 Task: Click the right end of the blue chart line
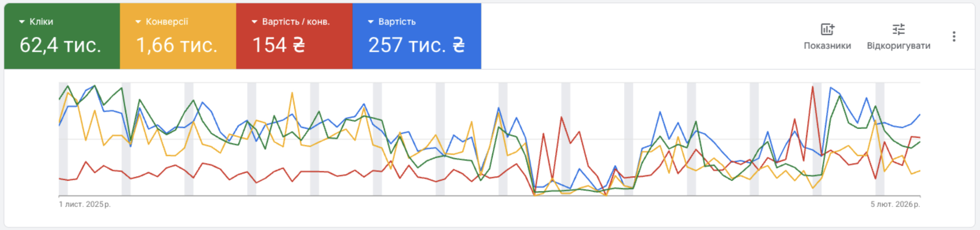pyautogui.click(x=920, y=115)
